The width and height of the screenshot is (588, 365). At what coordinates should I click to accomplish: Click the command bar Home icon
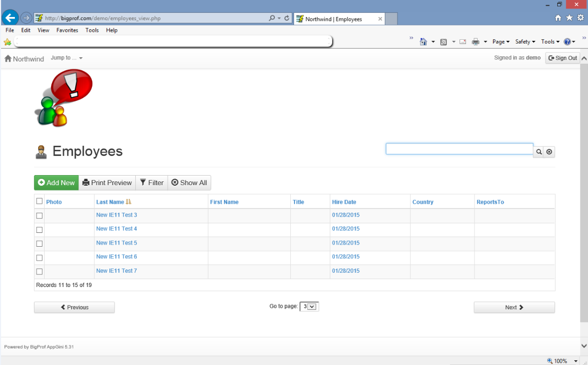(x=423, y=41)
